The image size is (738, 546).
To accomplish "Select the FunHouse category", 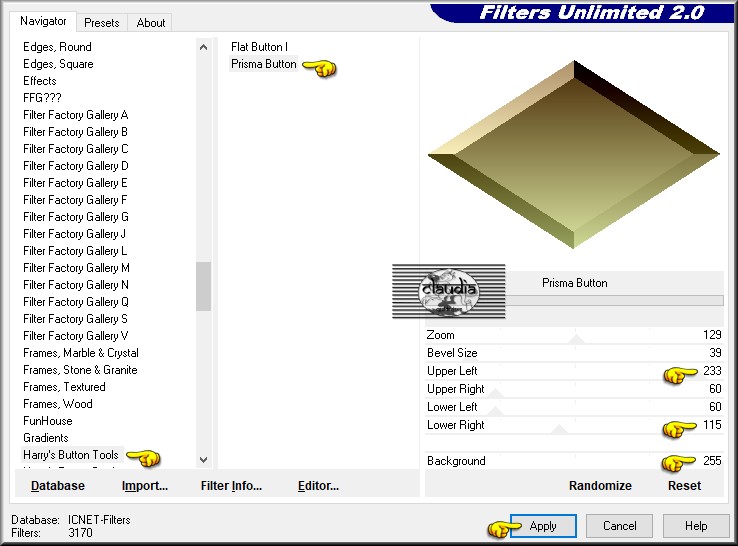I will click(48, 420).
